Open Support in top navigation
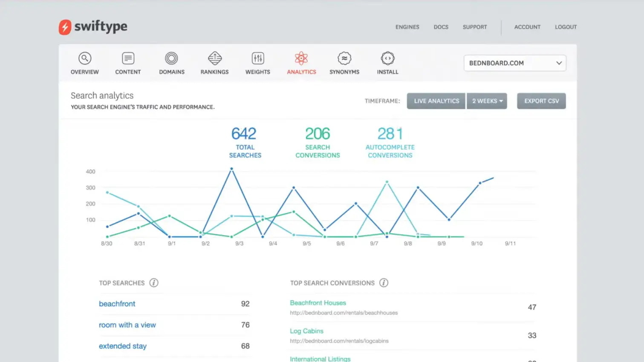The width and height of the screenshot is (644, 362). (x=475, y=27)
